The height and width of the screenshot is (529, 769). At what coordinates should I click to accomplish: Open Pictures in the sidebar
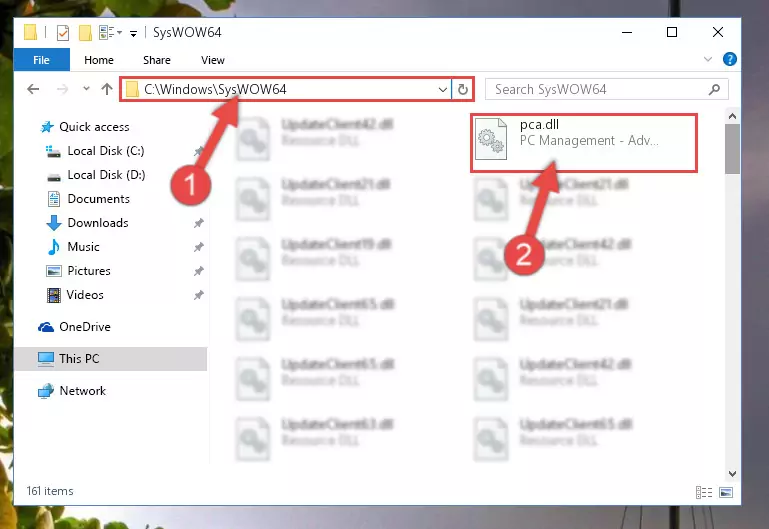[x=89, y=271]
